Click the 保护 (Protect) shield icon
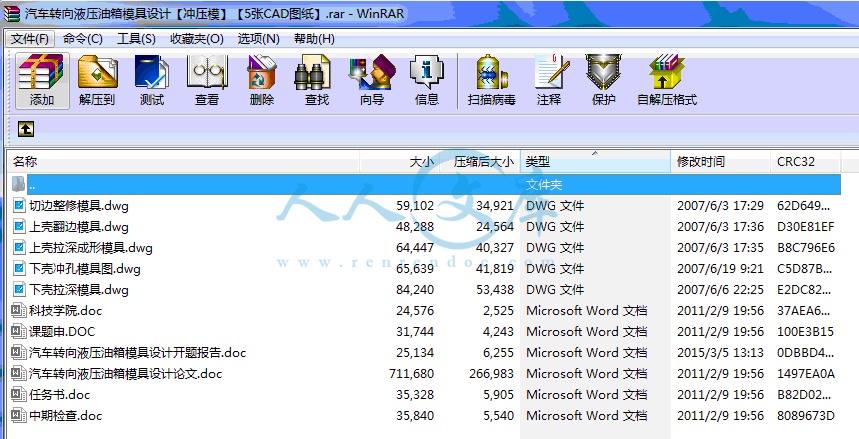 click(x=603, y=81)
